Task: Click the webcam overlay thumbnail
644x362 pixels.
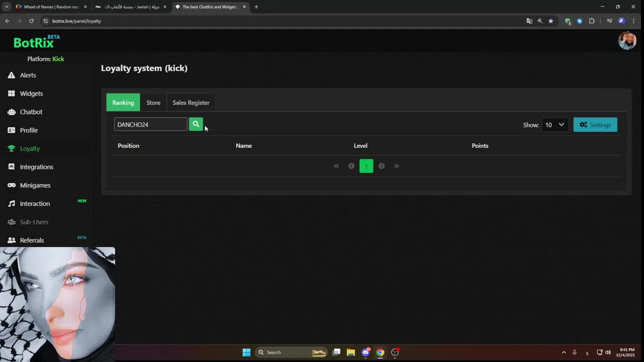Action: pos(57,304)
